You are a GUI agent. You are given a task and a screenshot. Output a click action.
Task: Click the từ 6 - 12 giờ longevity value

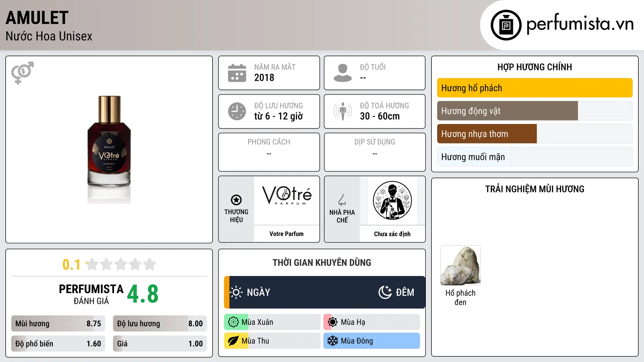(279, 116)
